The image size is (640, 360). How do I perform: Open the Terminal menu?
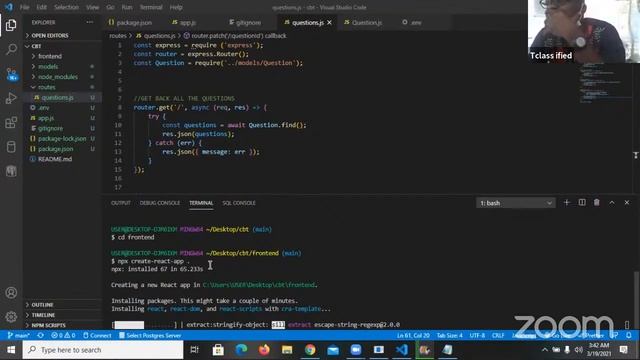151,7
